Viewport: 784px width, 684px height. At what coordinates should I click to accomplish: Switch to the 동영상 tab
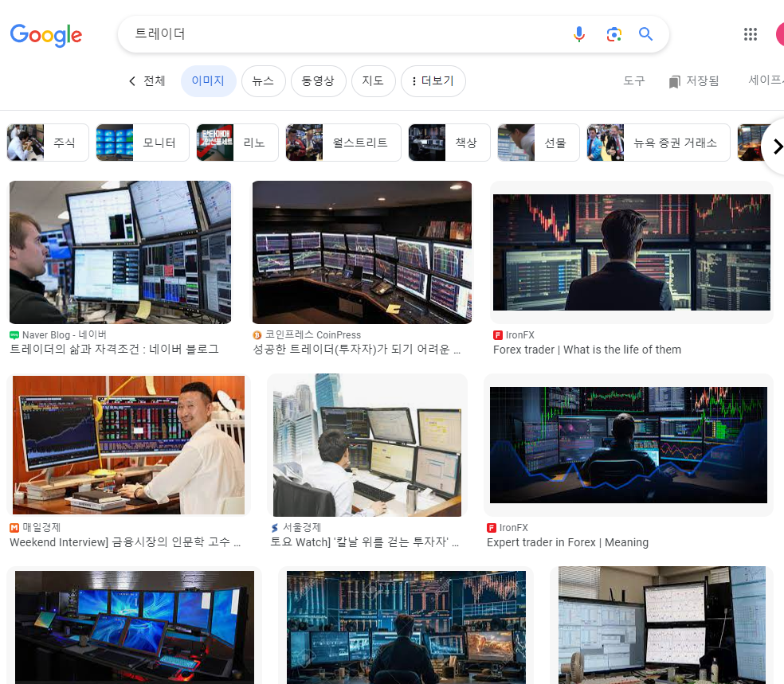tap(318, 81)
